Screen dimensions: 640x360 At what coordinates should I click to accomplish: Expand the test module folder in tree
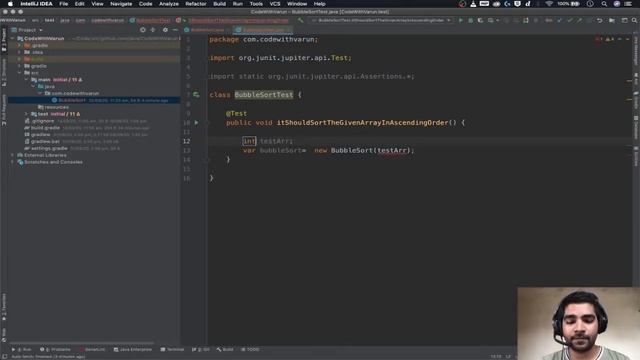pos(26,114)
